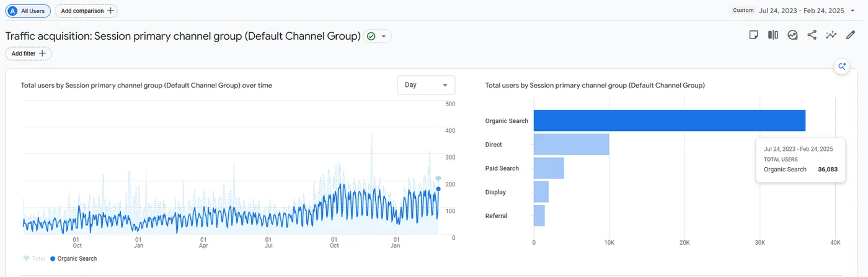Click the Organic Search end-of-line data point
Image resolution: width=868 pixels, height=277 pixels.
pyautogui.click(x=438, y=189)
